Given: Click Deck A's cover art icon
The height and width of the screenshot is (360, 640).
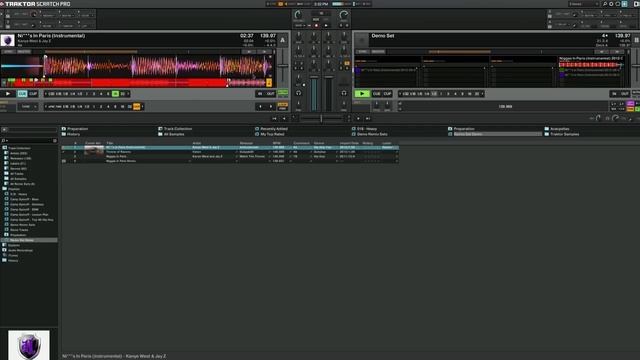Looking at the screenshot, I should click(7, 40).
